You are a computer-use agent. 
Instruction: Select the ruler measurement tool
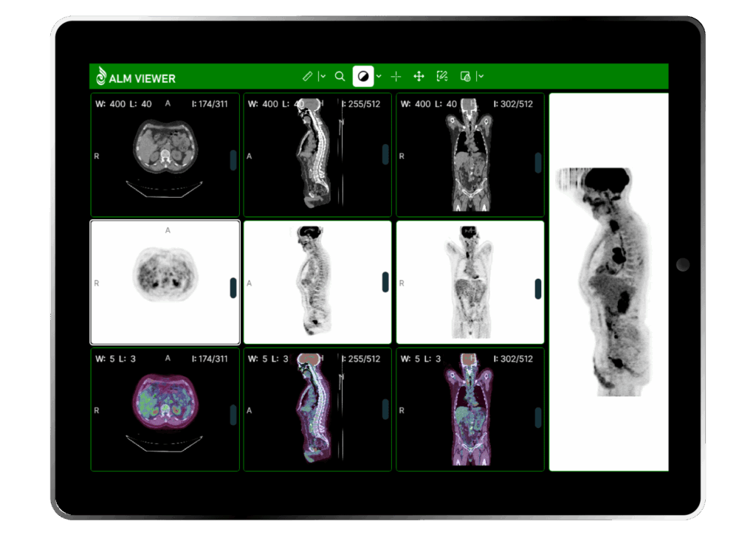[308, 76]
